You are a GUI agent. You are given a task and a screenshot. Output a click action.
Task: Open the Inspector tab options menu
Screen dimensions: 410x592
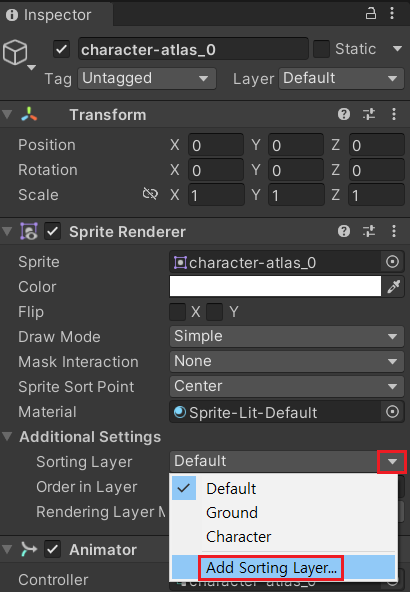392,14
